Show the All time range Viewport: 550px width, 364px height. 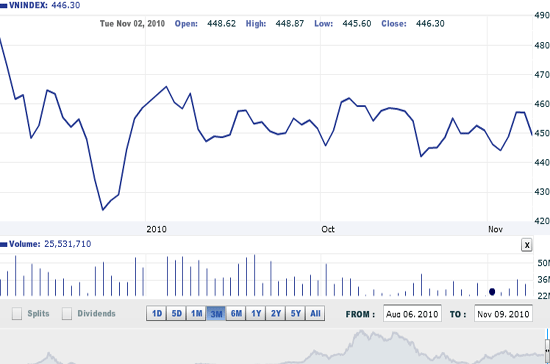(x=315, y=314)
